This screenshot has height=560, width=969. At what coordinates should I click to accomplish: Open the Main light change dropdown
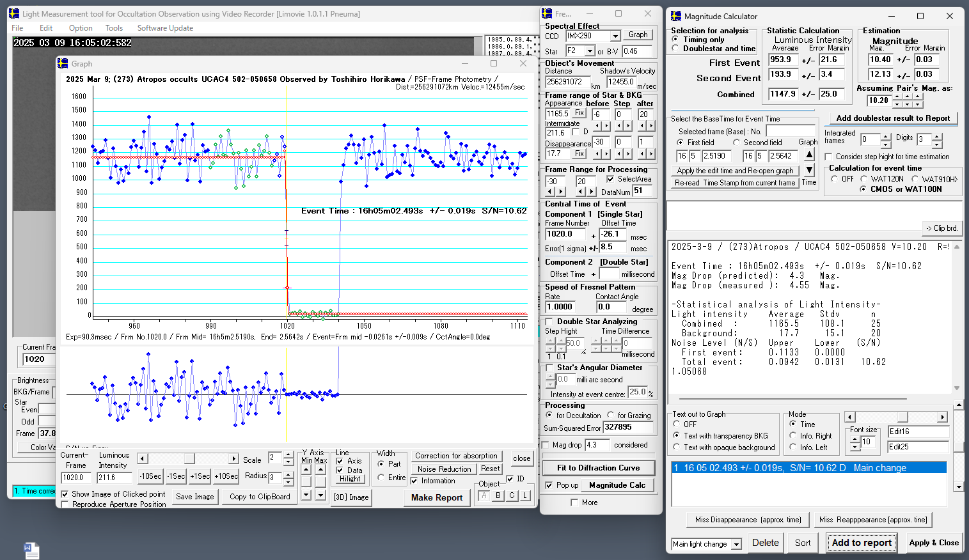[x=737, y=544]
